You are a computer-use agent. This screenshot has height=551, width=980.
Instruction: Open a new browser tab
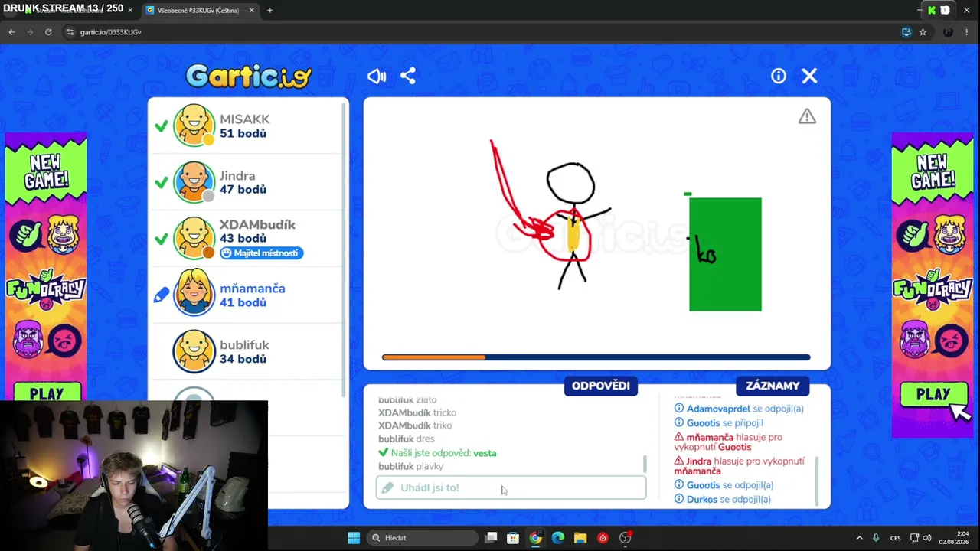(269, 10)
